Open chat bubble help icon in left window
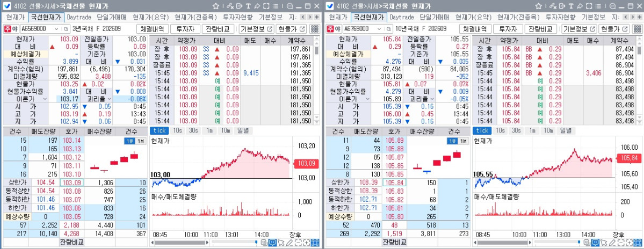Viewport: 644px width, 249px height. pos(290,6)
